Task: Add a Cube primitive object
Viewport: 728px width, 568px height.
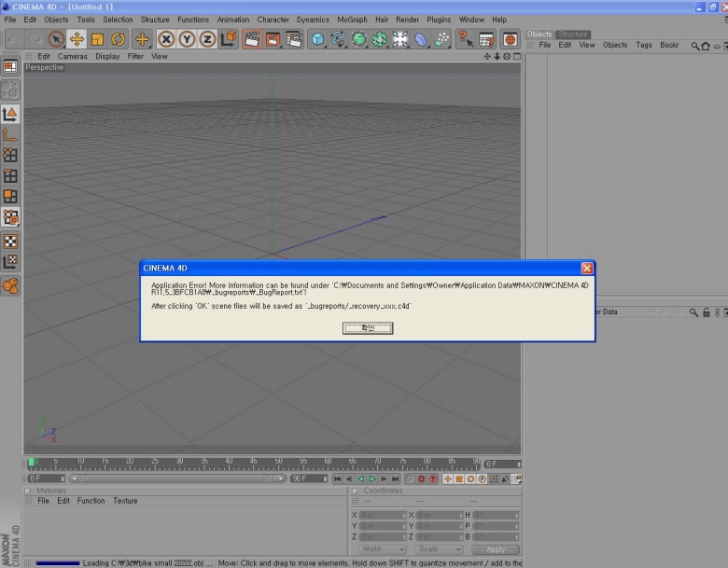Action: pyautogui.click(x=317, y=39)
